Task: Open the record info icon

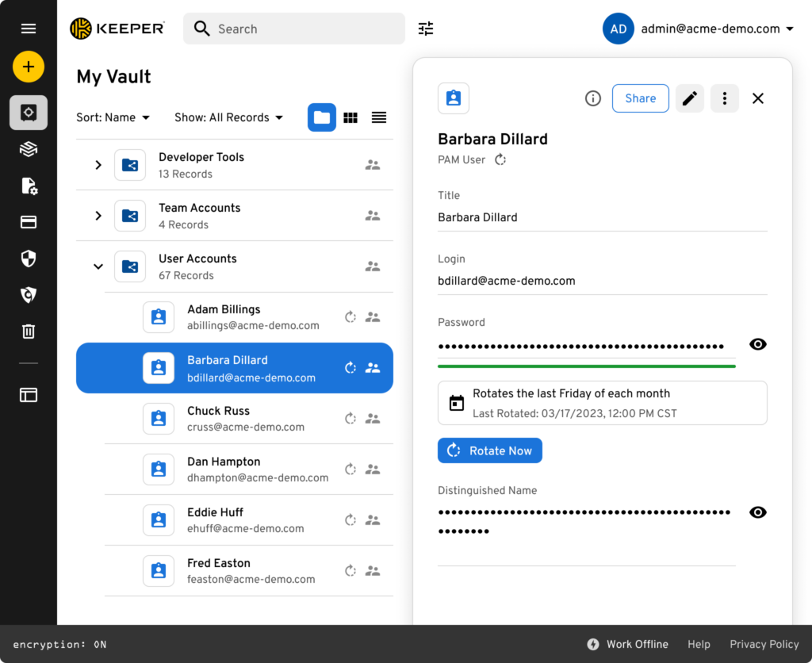Action: (x=592, y=98)
